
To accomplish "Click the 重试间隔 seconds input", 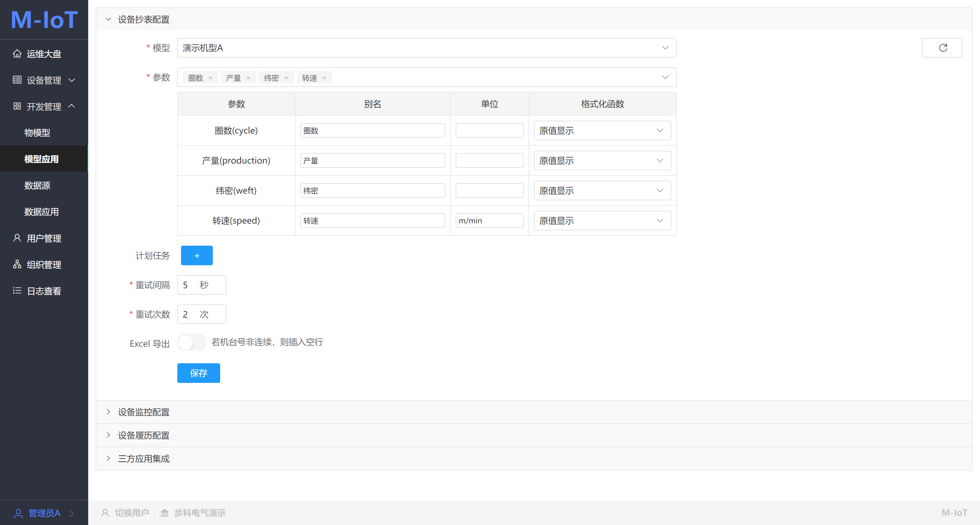I will pyautogui.click(x=202, y=285).
